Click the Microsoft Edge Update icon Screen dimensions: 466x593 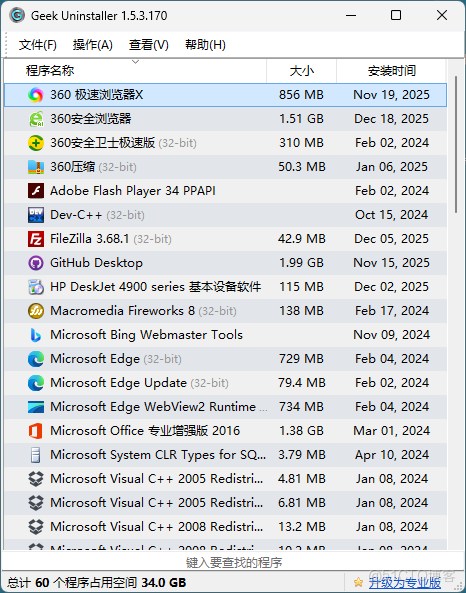pyautogui.click(x=36, y=383)
